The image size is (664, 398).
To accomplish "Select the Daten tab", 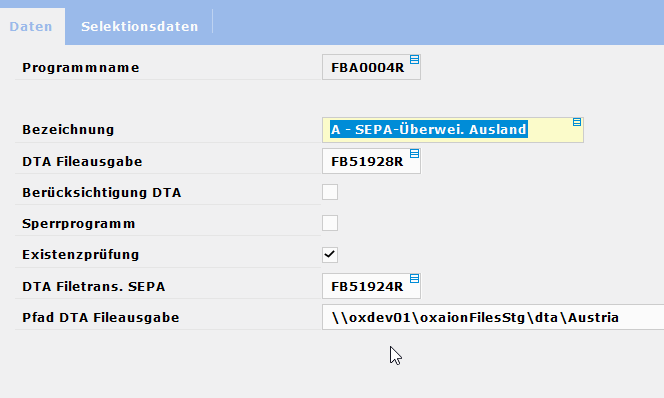I will [31, 26].
